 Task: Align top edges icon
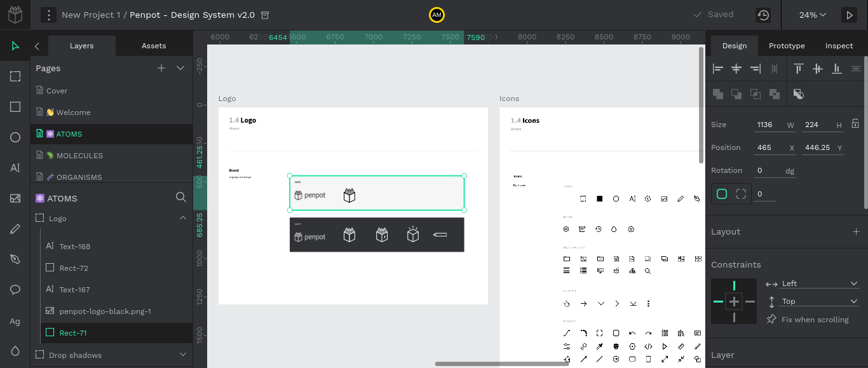pos(799,69)
